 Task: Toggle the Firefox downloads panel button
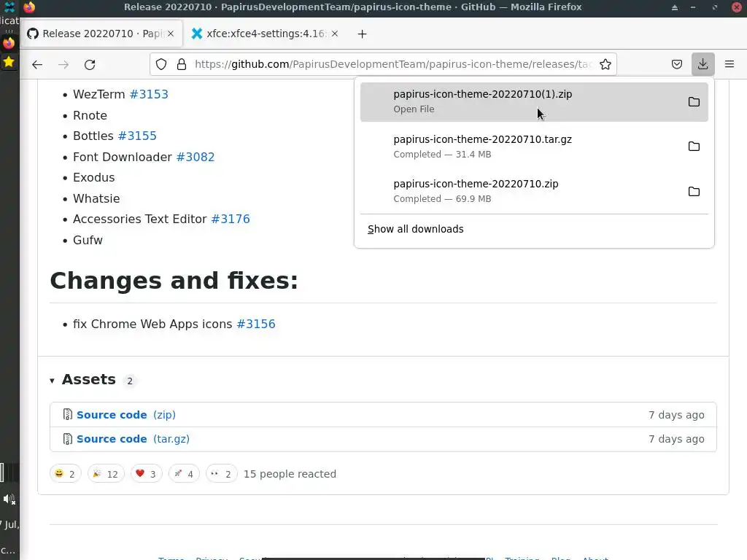coord(703,64)
